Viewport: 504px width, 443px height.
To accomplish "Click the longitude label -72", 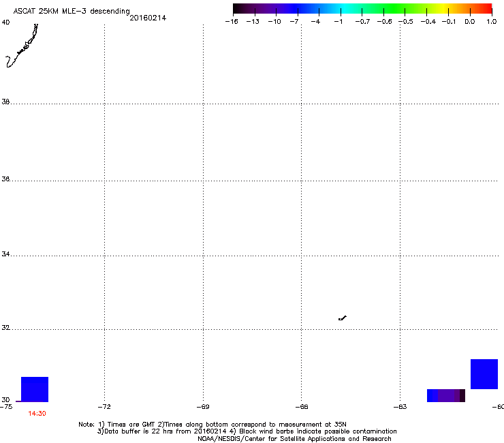I will (104, 407).
